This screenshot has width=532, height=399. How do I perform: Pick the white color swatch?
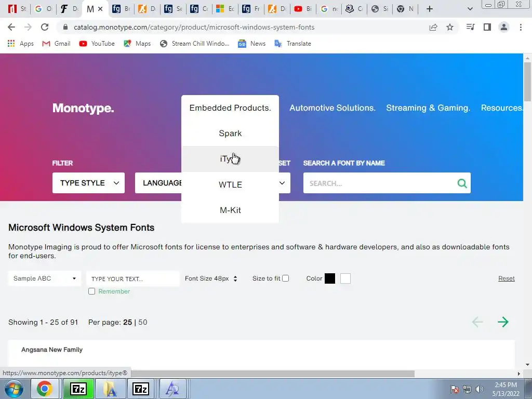click(345, 278)
